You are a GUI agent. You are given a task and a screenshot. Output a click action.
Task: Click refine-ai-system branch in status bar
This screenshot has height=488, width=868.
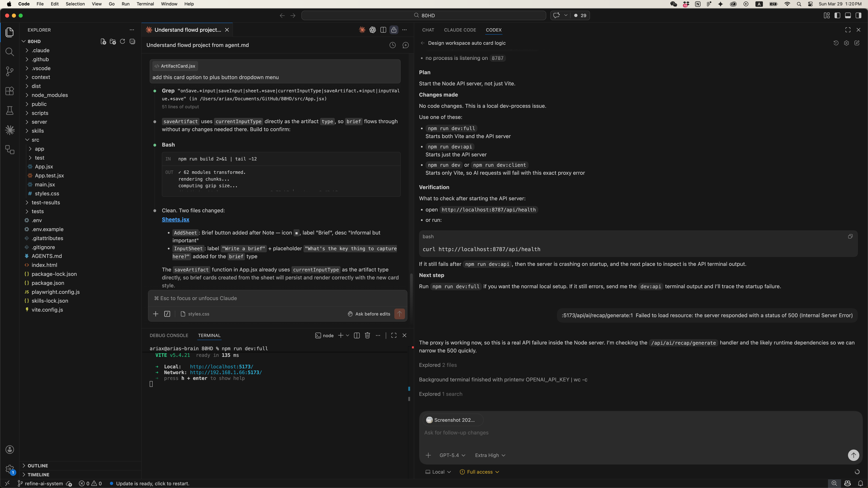click(41, 484)
